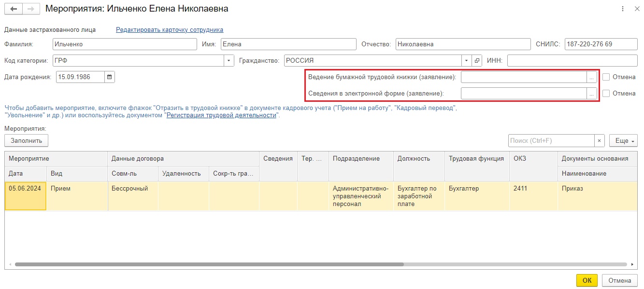Check Отмена next to Сведения в электронной форме
The width and height of the screenshot is (644, 289).
click(x=606, y=93)
